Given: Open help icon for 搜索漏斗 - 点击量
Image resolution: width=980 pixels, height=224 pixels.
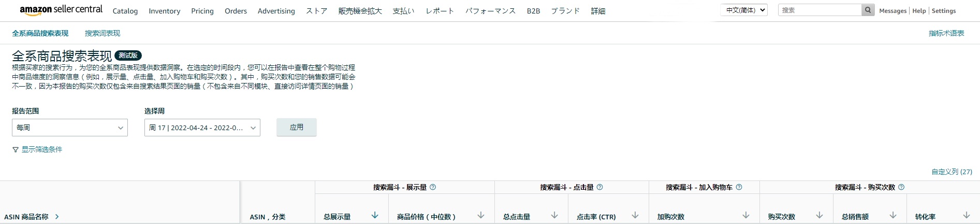Looking at the screenshot, I should tap(599, 187).
